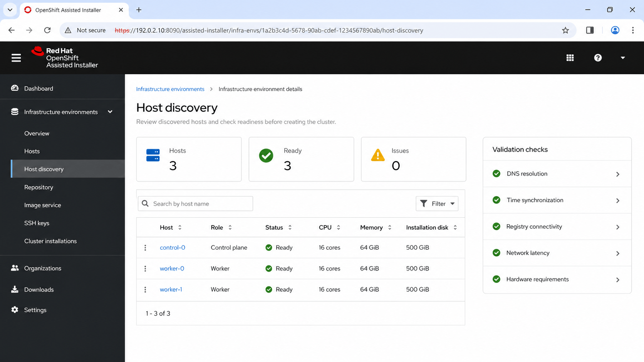Sort table by Status column
The image size is (644, 362).
278,227
